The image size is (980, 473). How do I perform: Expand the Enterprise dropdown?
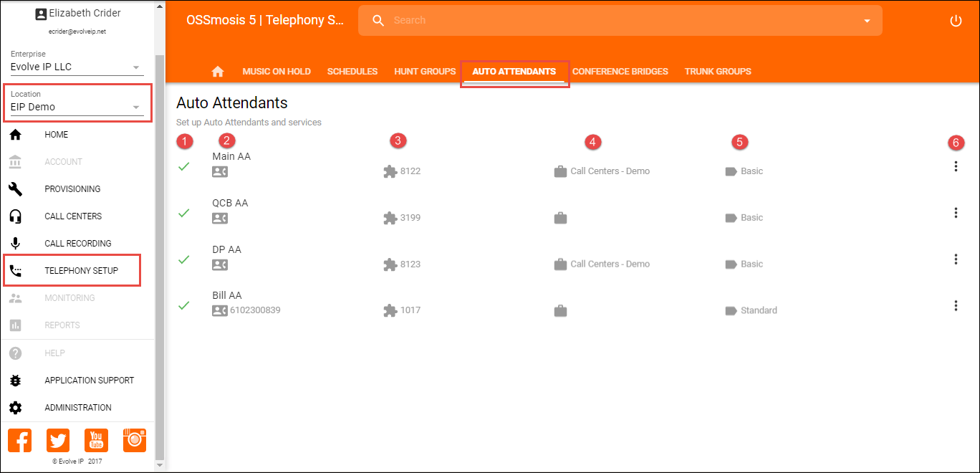[x=136, y=67]
